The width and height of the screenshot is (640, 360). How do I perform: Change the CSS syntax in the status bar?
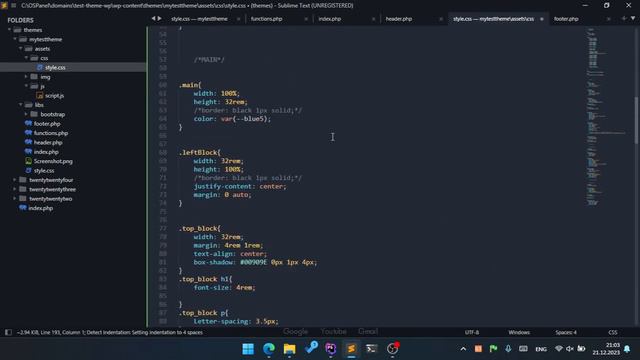[613, 332]
